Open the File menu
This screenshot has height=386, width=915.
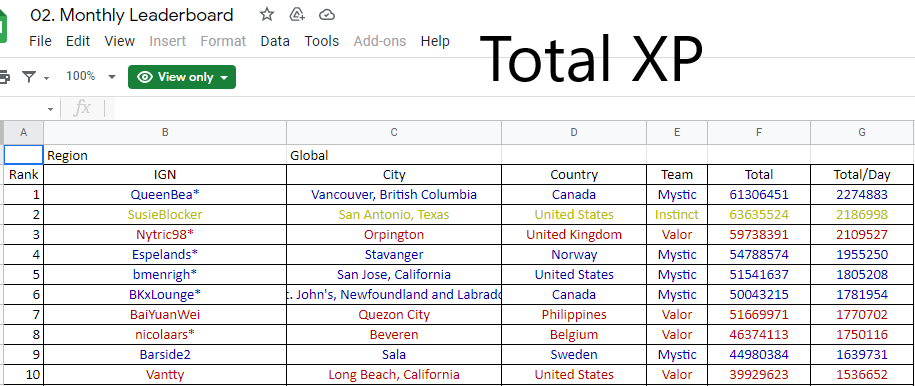pos(40,41)
